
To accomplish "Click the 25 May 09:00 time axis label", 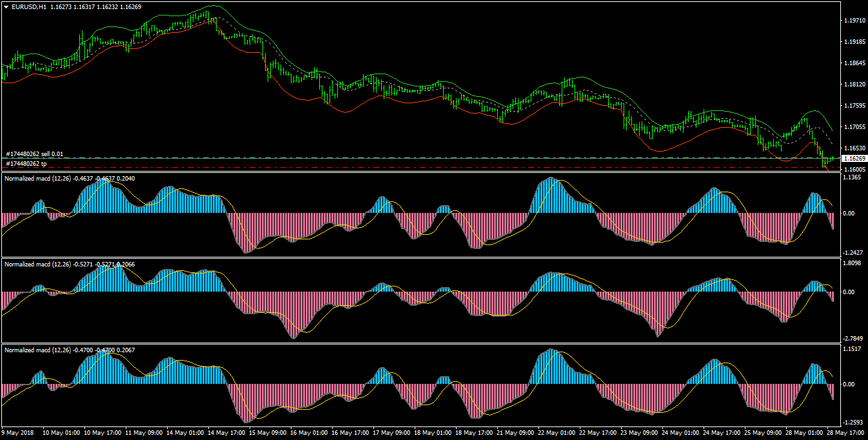I will pos(764,433).
